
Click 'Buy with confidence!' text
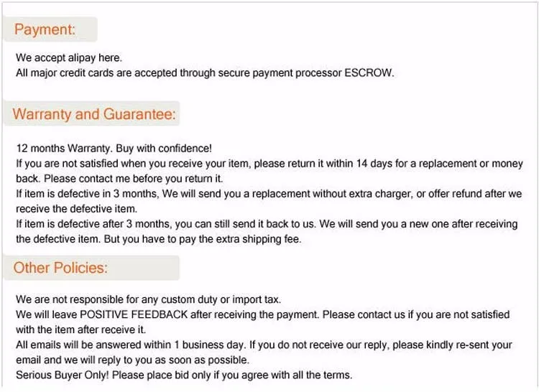point(164,149)
